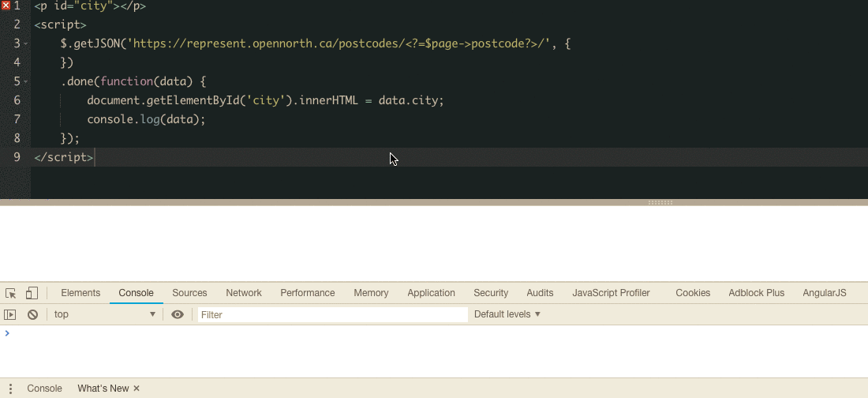
Task: Open the Adblock Plus panel
Action: coord(756,293)
